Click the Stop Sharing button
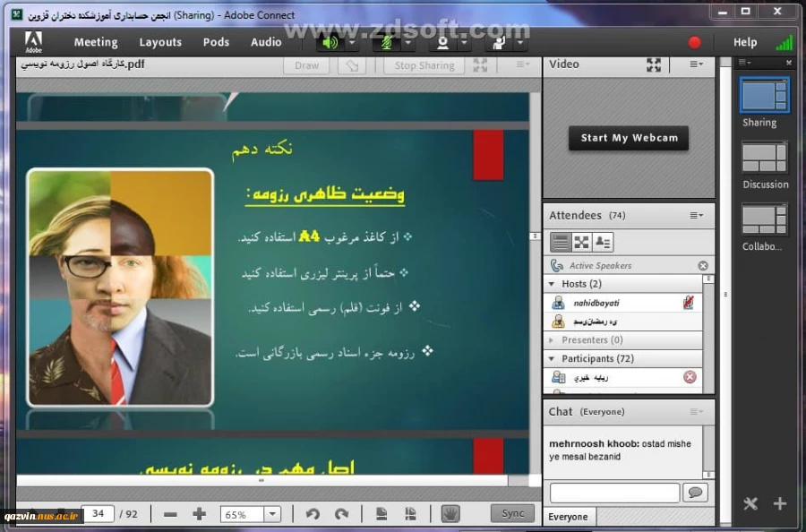806x532 pixels. click(424, 65)
